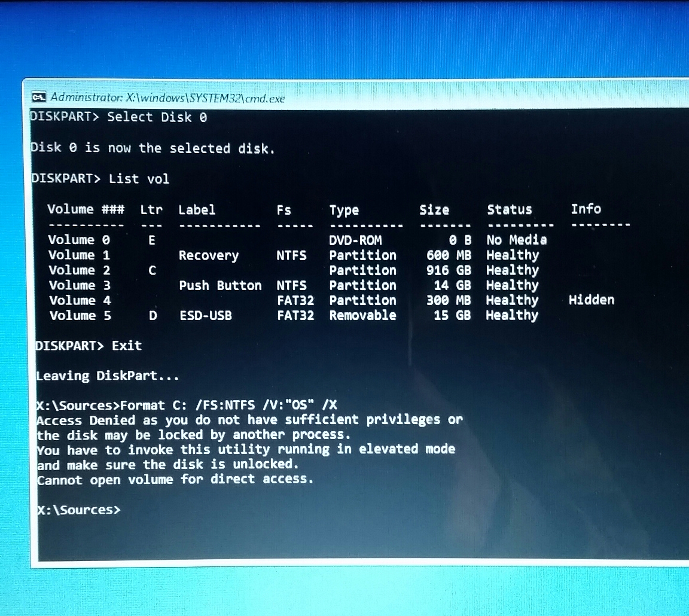Click the 'Info' column header
The image size is (689, 616).
[586, 209]
